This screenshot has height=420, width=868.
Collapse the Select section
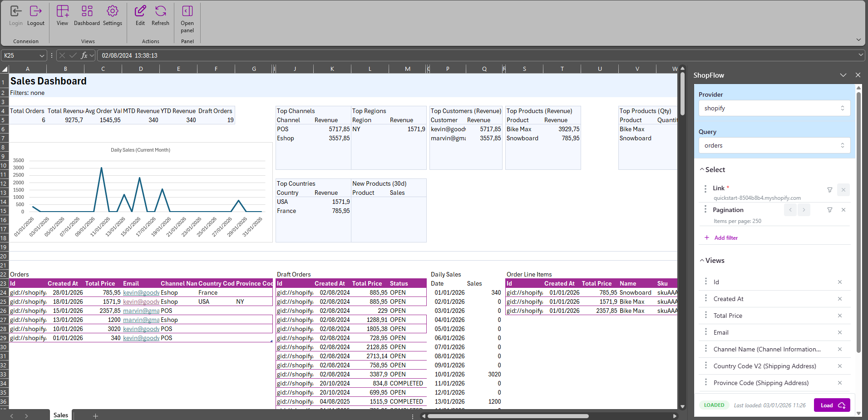[702, 169]
